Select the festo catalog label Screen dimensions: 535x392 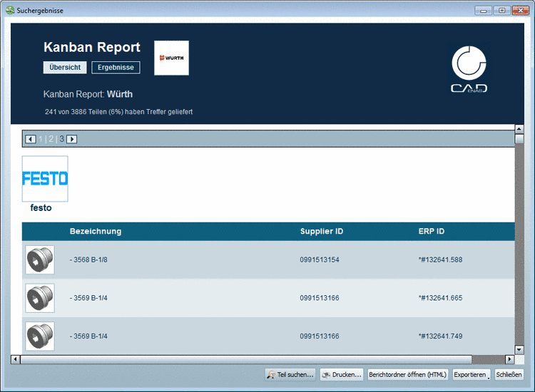pos(41,208)
